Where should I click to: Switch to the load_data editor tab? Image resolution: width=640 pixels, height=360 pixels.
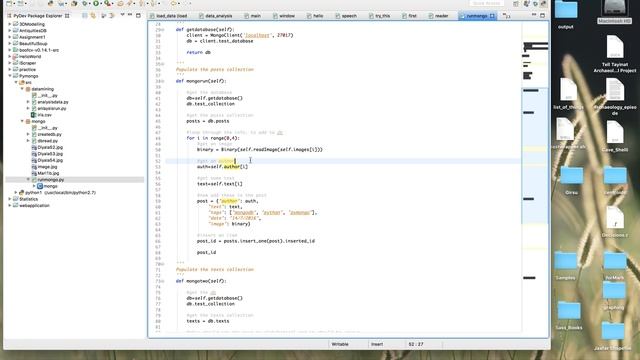click(169, 16)
